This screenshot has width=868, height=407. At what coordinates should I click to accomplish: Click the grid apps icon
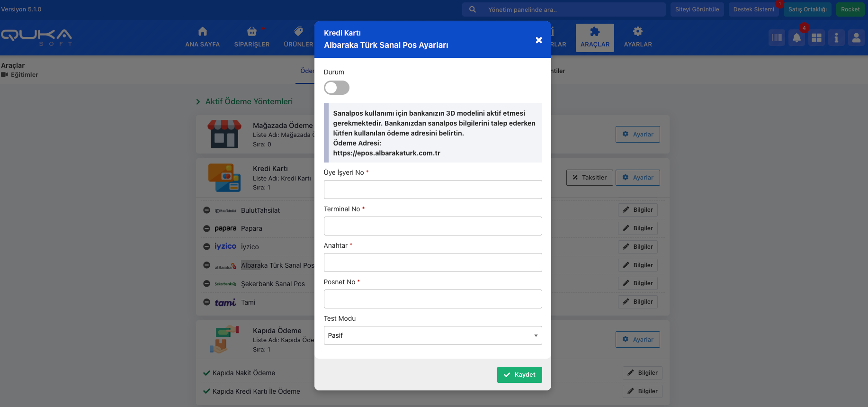coord(816,38)
